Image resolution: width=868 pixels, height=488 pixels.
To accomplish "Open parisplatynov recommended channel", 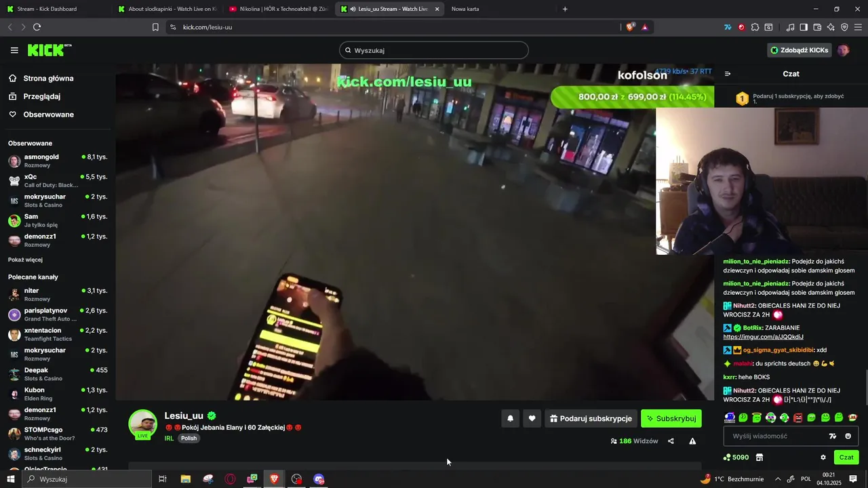I will [x=57, y=314].
